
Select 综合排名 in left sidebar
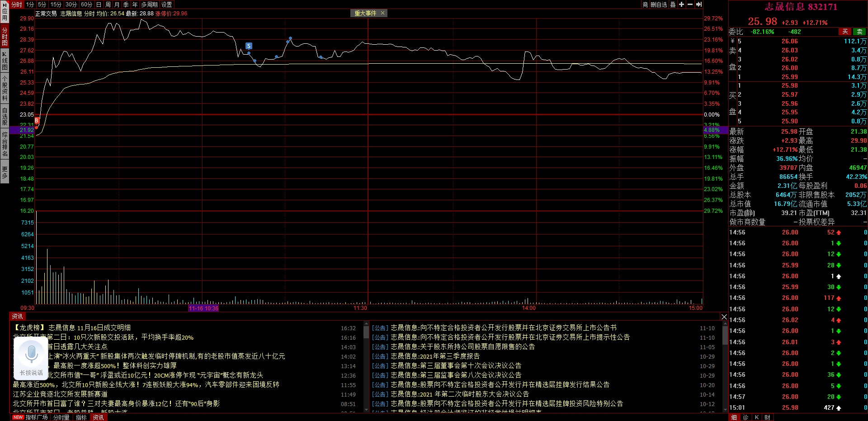(5, 144)
